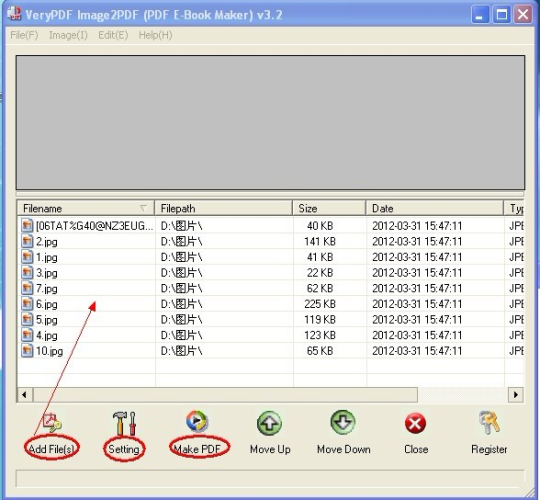
Task: Open the File(F) menu
Action: coord(24,35)
